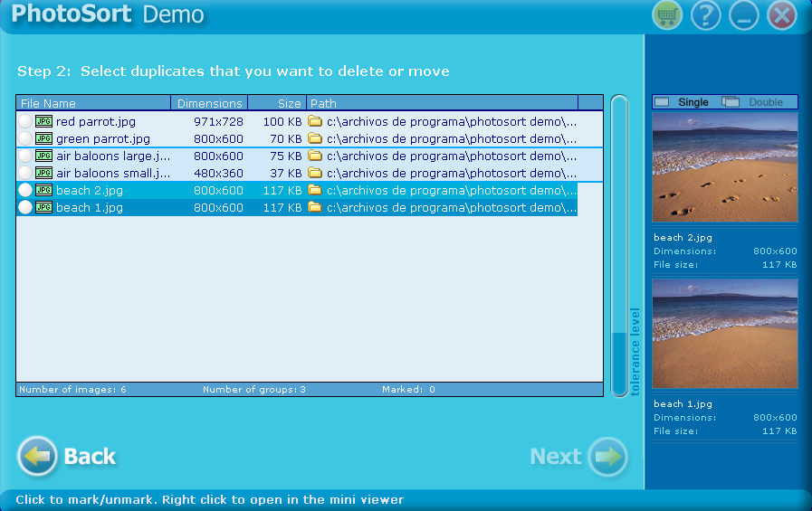Click folder icon in air baloons large row
The height and width of the screenshot is (511, 812).
pos(315,156)
